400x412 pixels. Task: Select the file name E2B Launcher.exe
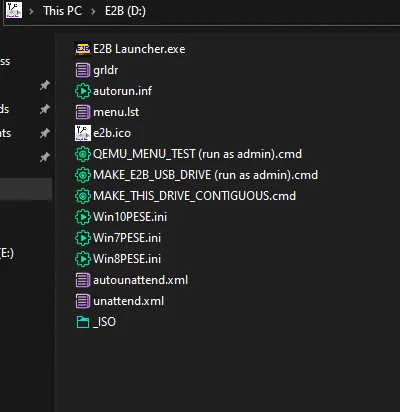point(139,49)
